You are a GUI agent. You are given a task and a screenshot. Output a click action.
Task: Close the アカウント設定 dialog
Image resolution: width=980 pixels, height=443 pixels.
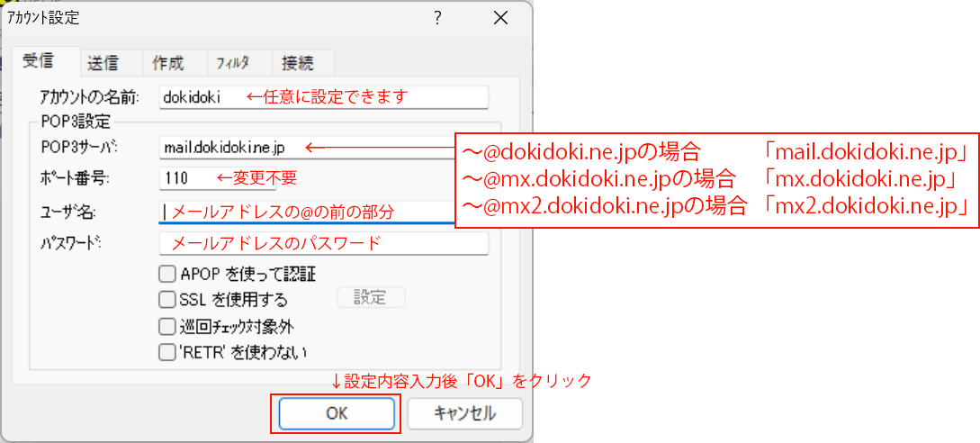pyautogui.click(x=500, y=18)
